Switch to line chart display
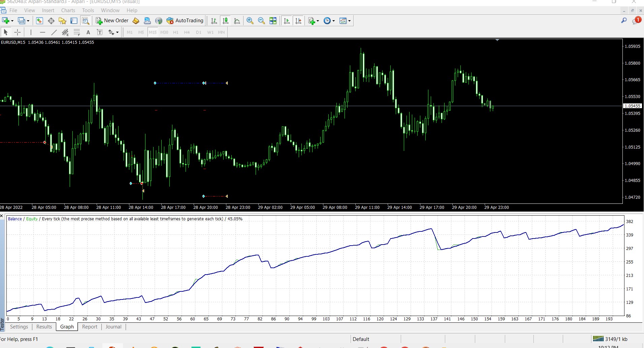644x348 pixels. [x=237, y=21]
